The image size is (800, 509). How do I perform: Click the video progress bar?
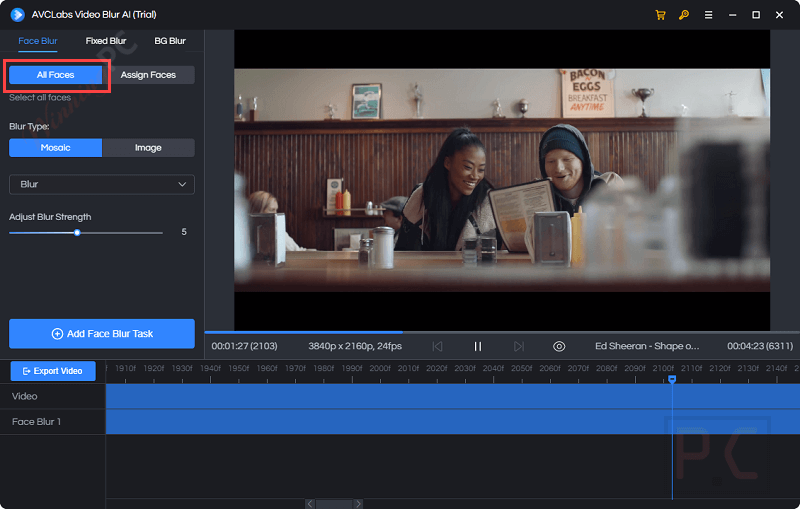[x=502, y=332]
